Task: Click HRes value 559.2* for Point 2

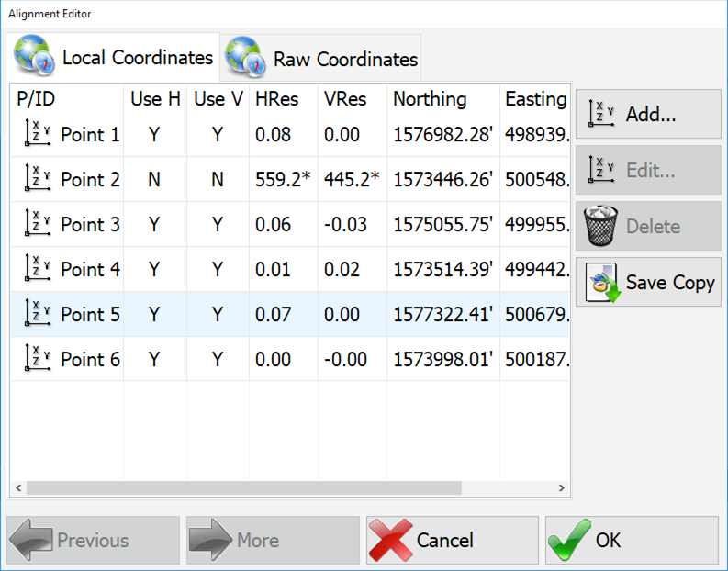Action: (x=283, y=180)
